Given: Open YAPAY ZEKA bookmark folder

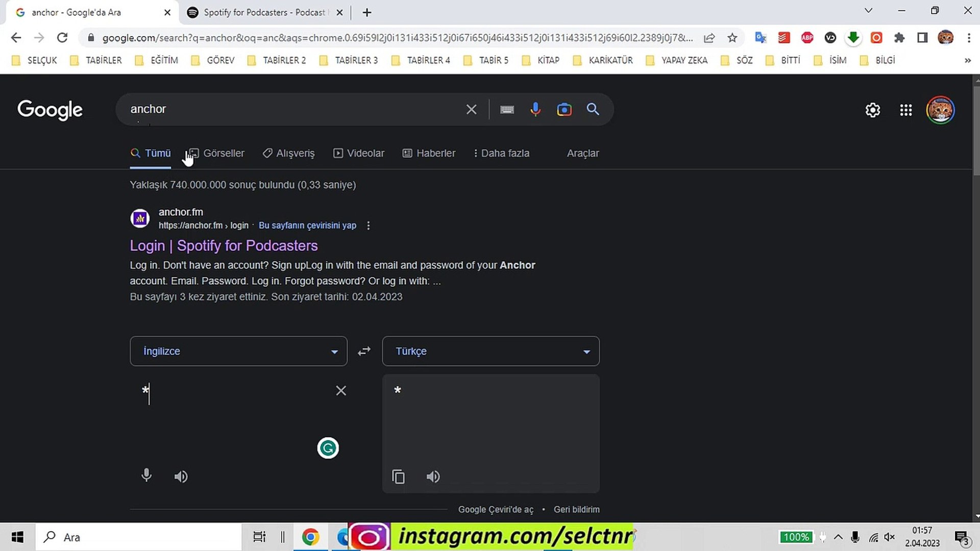Looking at the screenshot, I should [677, 60].
